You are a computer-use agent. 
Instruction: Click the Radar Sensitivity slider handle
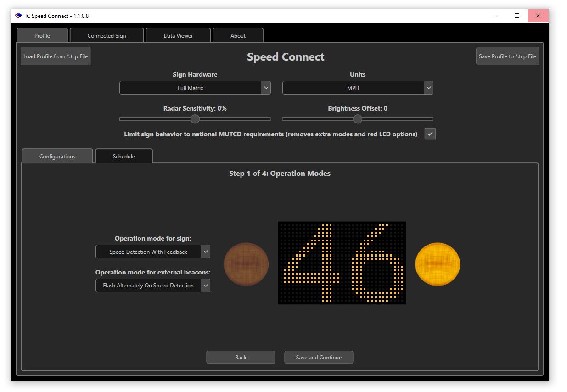(x=195, y=119)
